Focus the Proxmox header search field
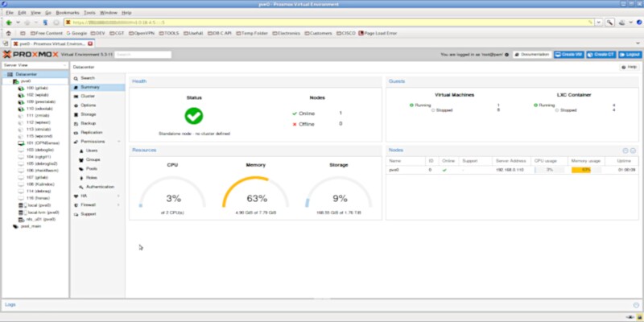The height and width of the screenshot is (322, 644). coord(143,54)
